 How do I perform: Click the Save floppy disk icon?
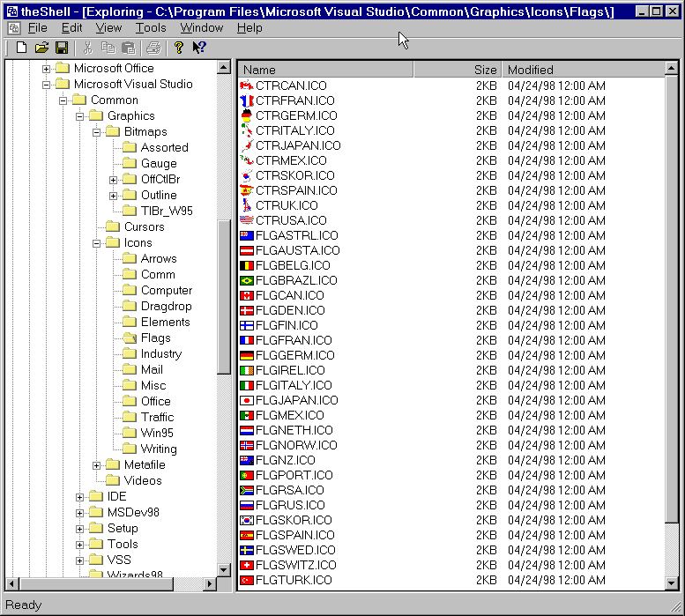click(x=62, y=48)
